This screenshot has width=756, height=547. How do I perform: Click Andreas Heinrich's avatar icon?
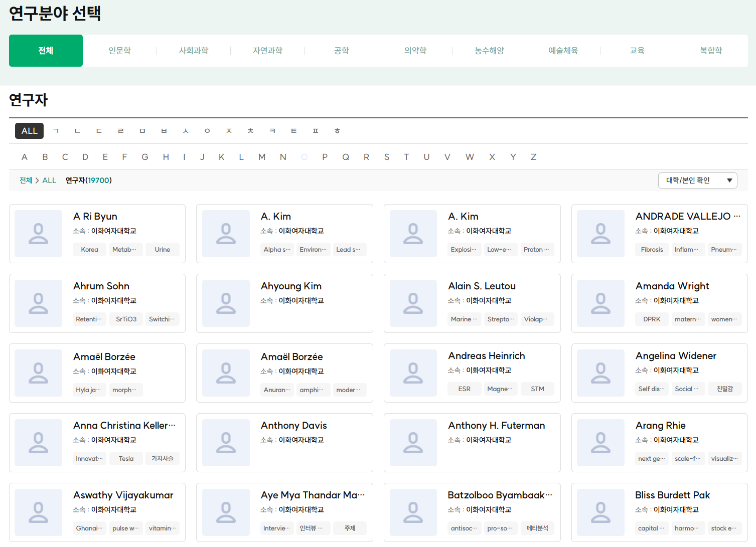413,373
